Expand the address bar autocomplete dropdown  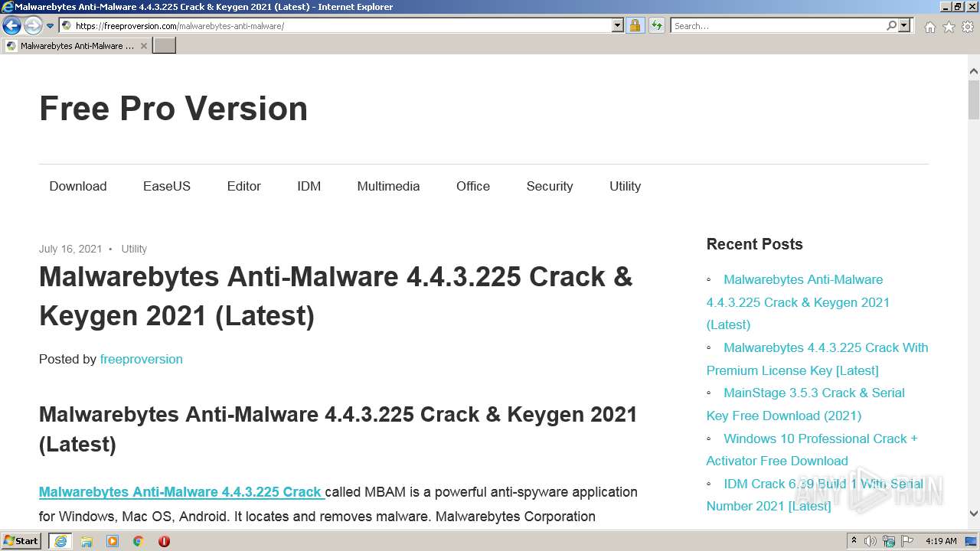pos(618,26)
